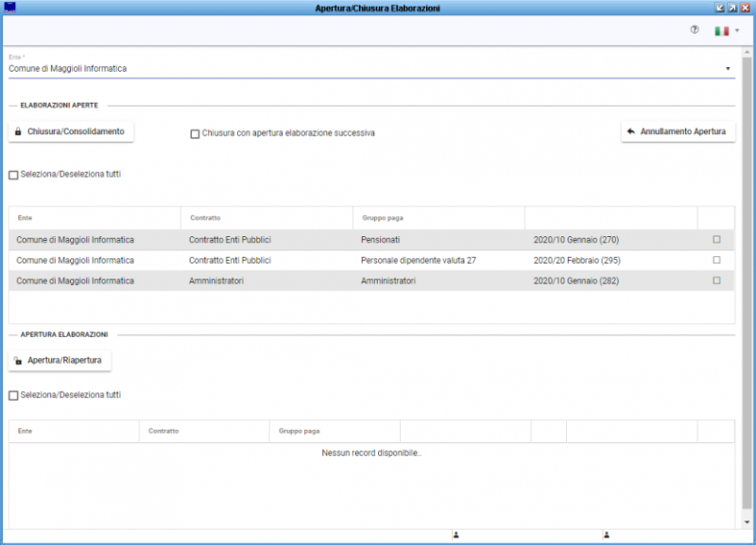Click the open padlock icon on Apertura/Riapertura
The height and width of the screenshot is (545, 756).
[x=17, y=359]
